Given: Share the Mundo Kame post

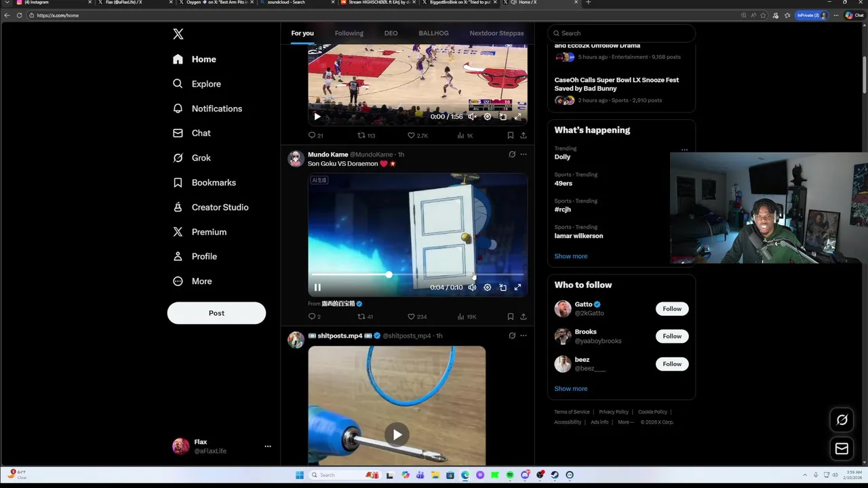Looking at the screenshot, I should point(523,317).
